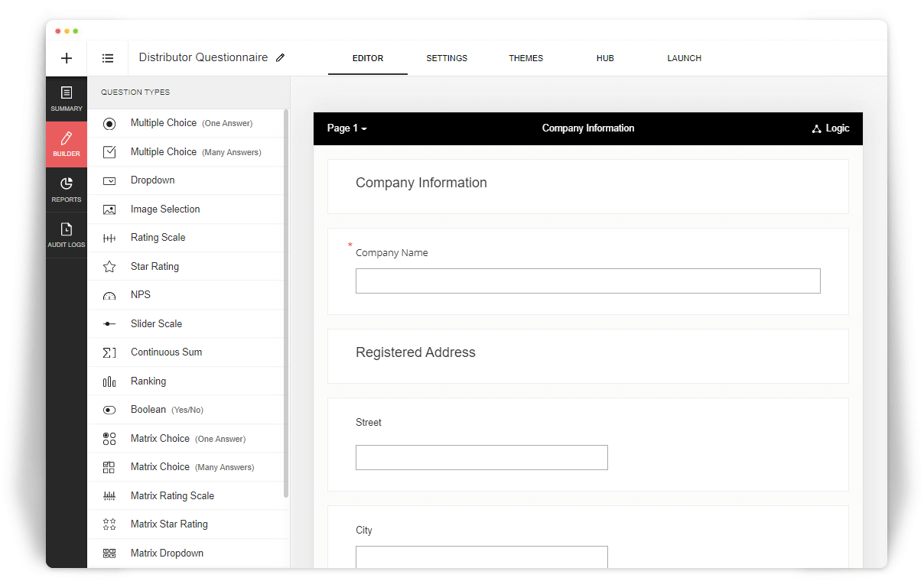
Task: Switch to the Settings tab
Action: (446, 57)
